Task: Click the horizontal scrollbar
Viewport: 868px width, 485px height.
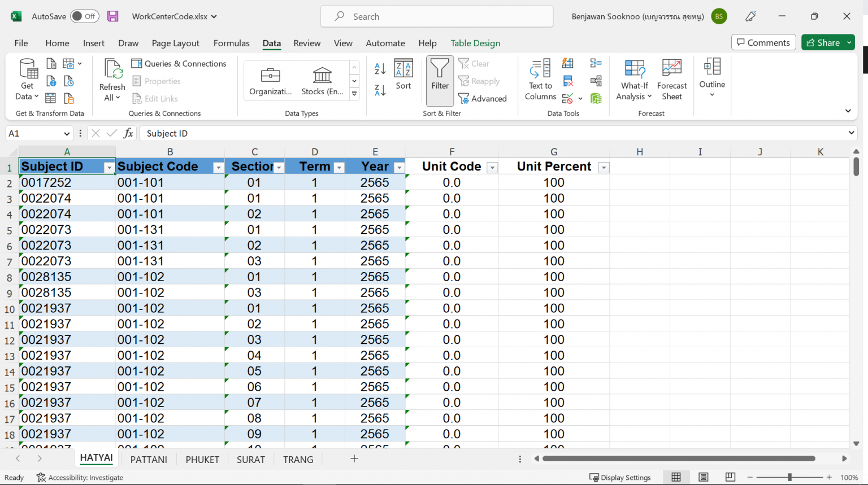Action: (x=678, y=459)
